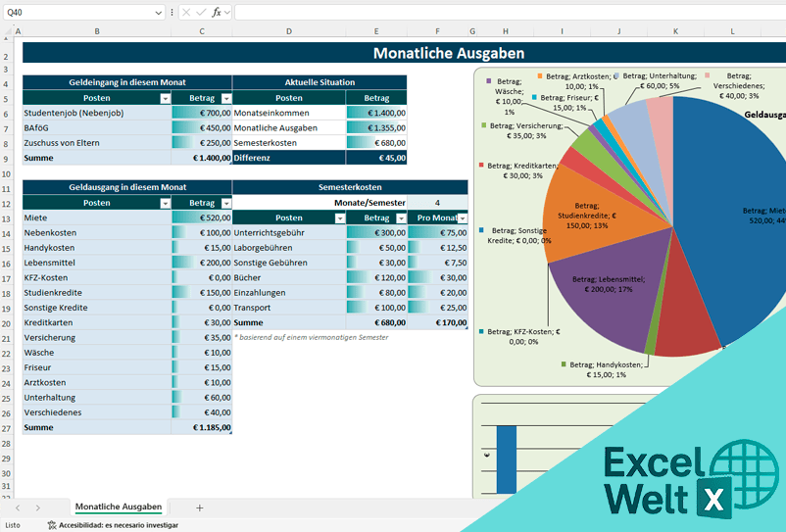Expand the Name Box dropdown arrow

(159, 13)
